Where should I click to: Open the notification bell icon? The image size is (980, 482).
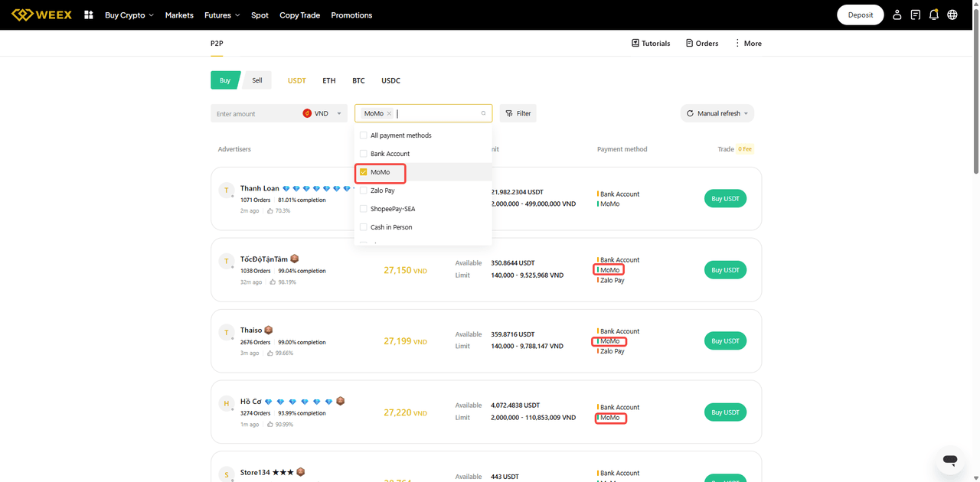pos(934,15)
